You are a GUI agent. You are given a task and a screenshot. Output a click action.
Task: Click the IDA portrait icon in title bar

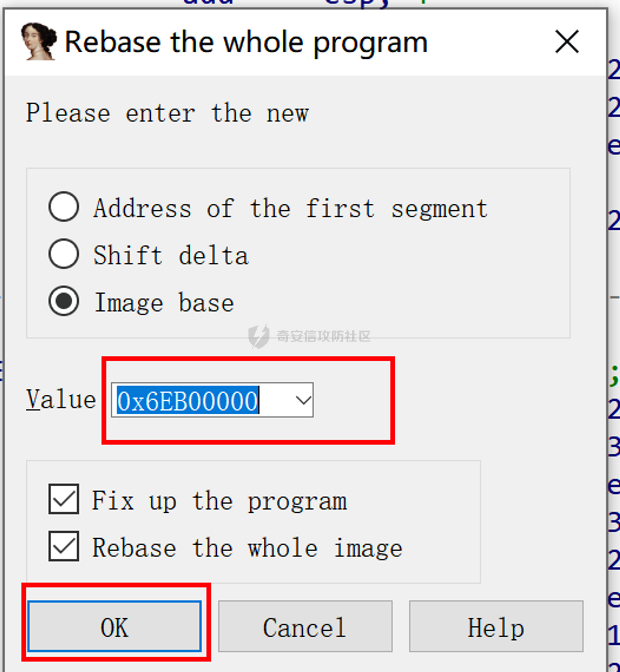(x=38, y=42)
